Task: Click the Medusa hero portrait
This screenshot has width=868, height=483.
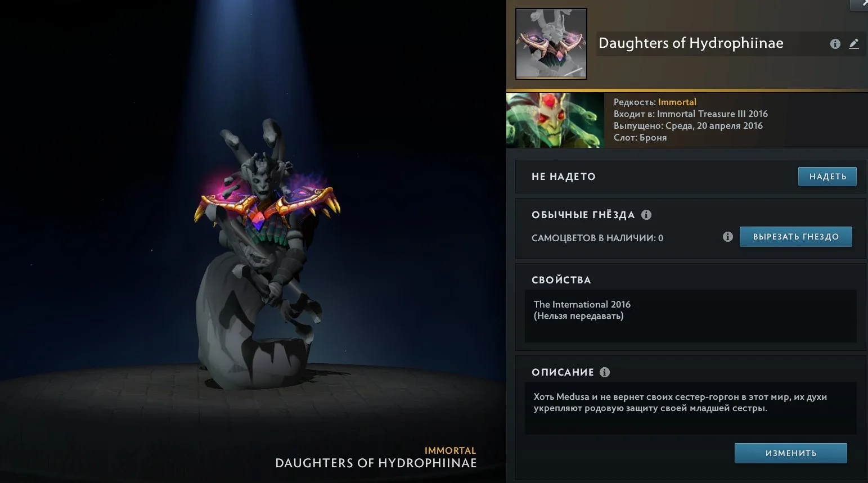Action: 555,120
